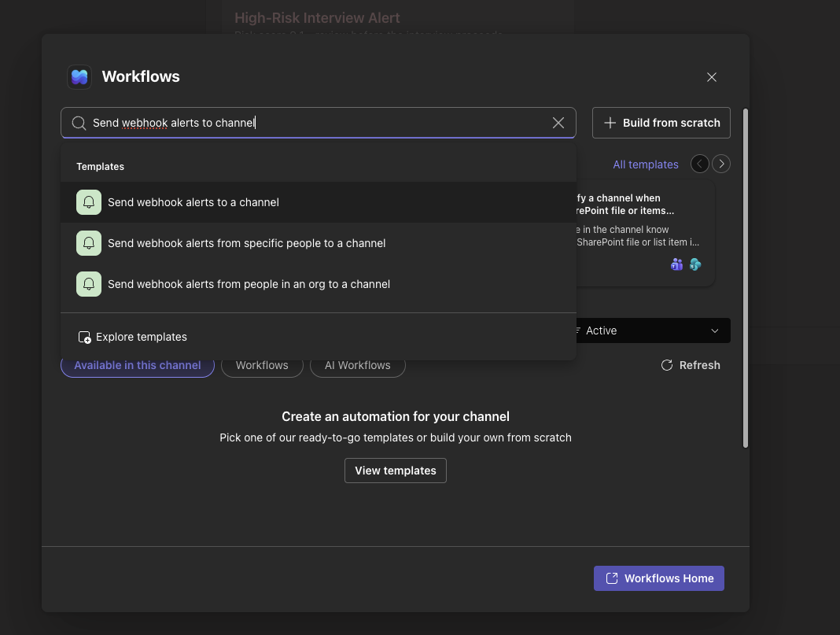Click the SharePoint icon on template card
The width and height of the screenshot is (840, 635).
pos(695,264)
